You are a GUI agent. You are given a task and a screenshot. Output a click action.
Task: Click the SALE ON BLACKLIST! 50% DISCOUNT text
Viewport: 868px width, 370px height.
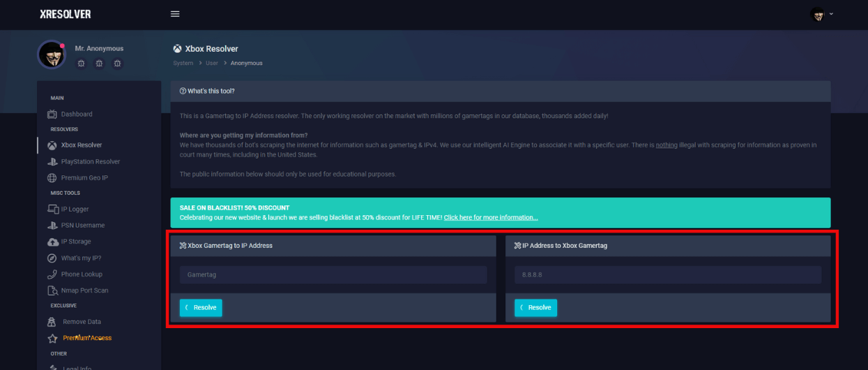(x=234, y=208)
